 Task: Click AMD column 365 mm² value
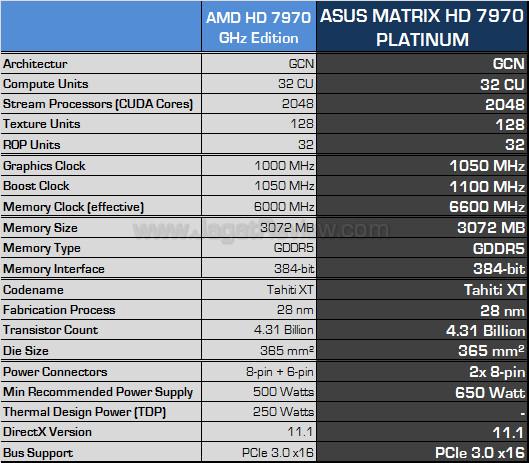(x=287, y=351)
